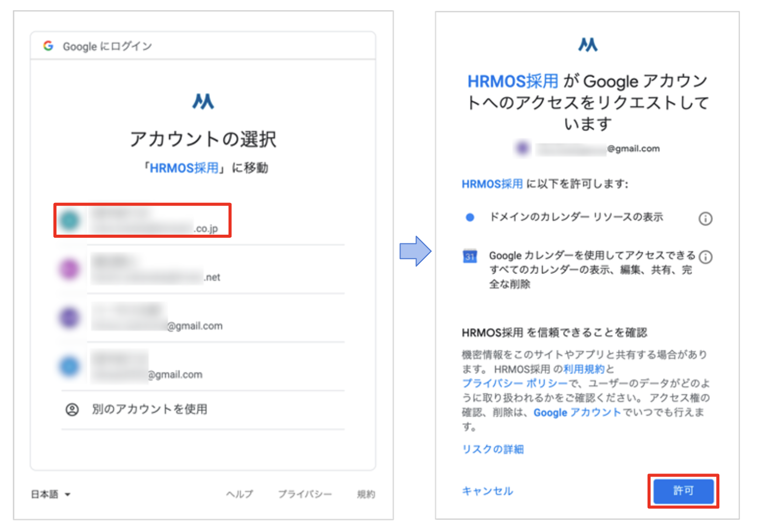
Task: Open the 日本語 language dropdown
Action: tap(50, 495)
